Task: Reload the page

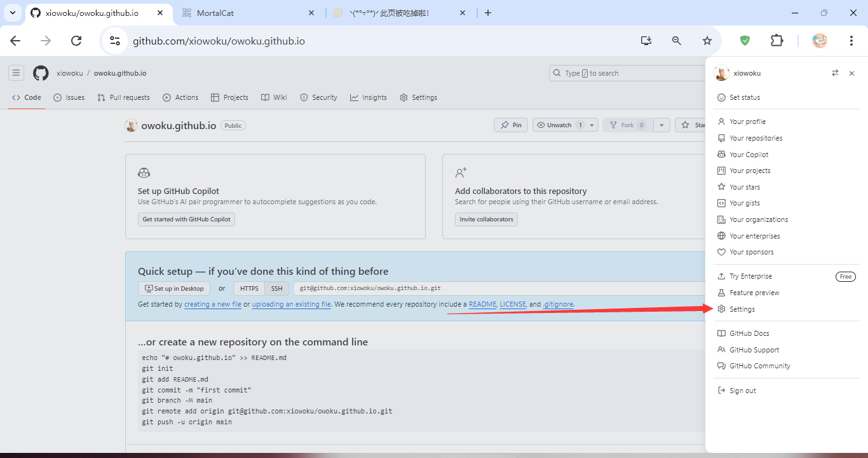Action: [76, 41]
